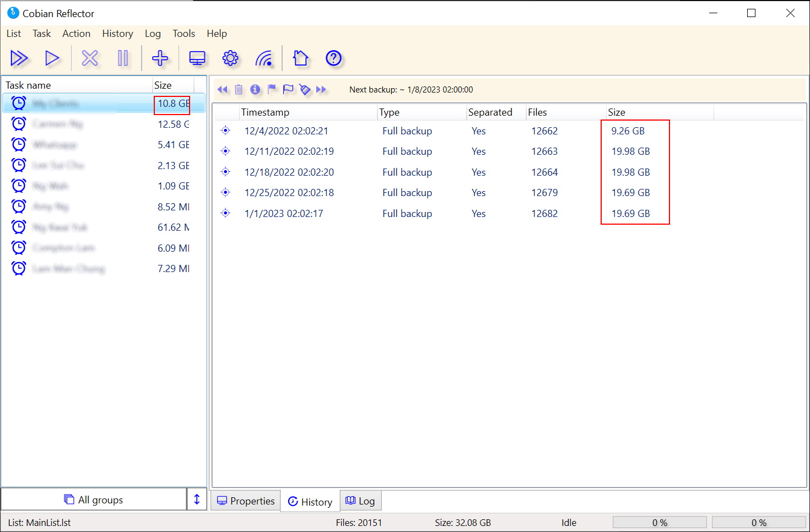The width and height of the screenshot is (810, 532).
Task: Open the History menu
Action: pos(118,34)
